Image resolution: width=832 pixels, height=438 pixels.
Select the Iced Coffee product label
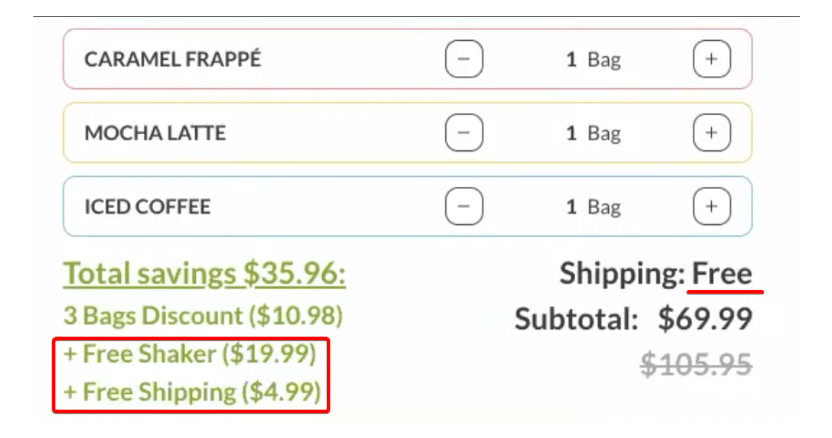point(148,207)
